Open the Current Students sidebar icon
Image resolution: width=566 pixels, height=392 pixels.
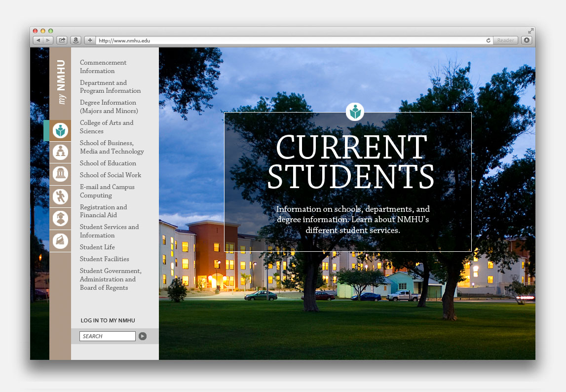[x=60, y=130]
